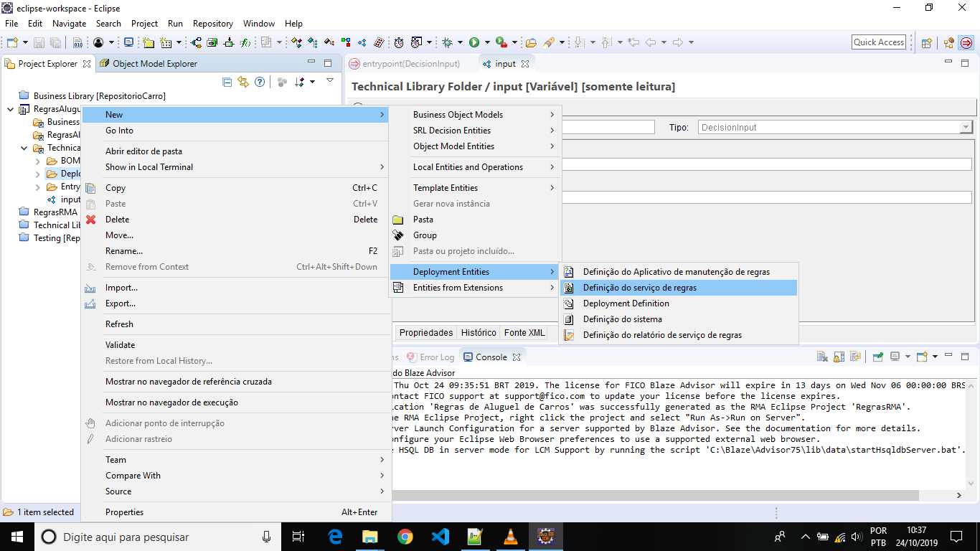The width and height of the screenshot is (980, 551).
Task: Open Visual Studio Code from the taskbar
Action: pos(440,537)
